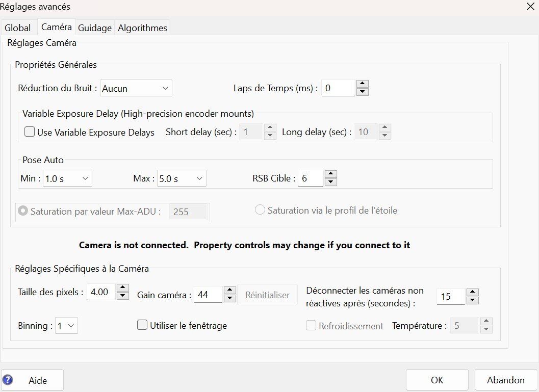Toggle Utiliser le fenêtrage checkbox

[x=142, y=325]
